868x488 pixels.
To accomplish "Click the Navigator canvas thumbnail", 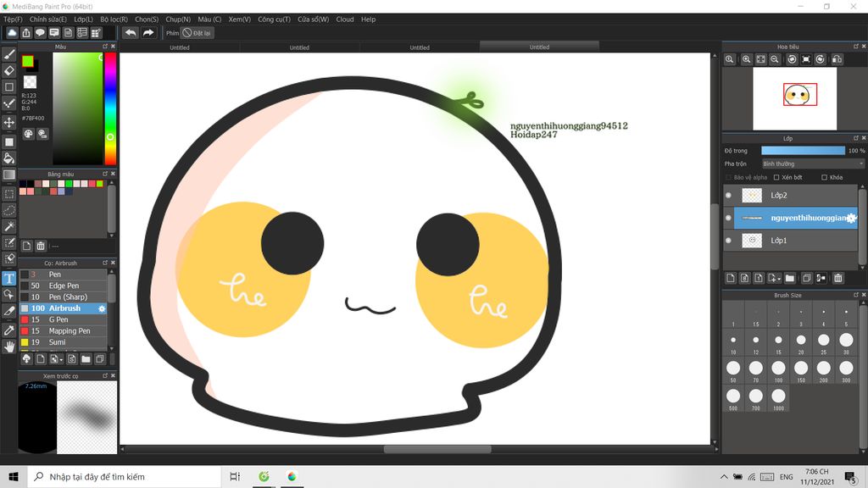I will (795, 99).
